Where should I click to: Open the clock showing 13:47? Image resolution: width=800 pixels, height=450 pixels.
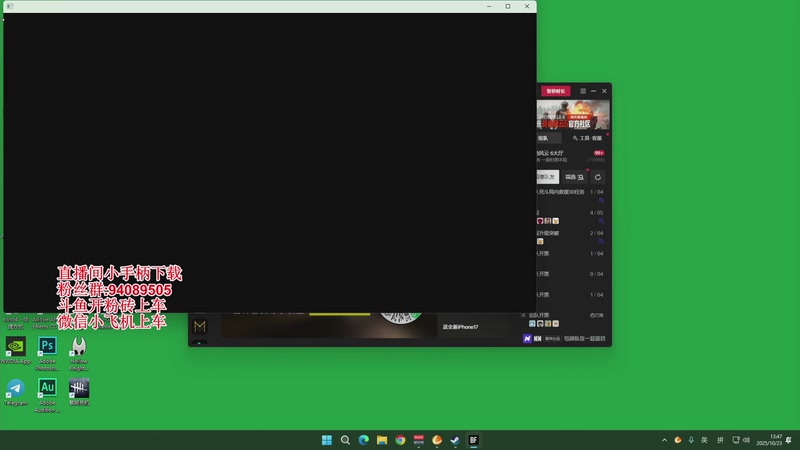(769, 440)
